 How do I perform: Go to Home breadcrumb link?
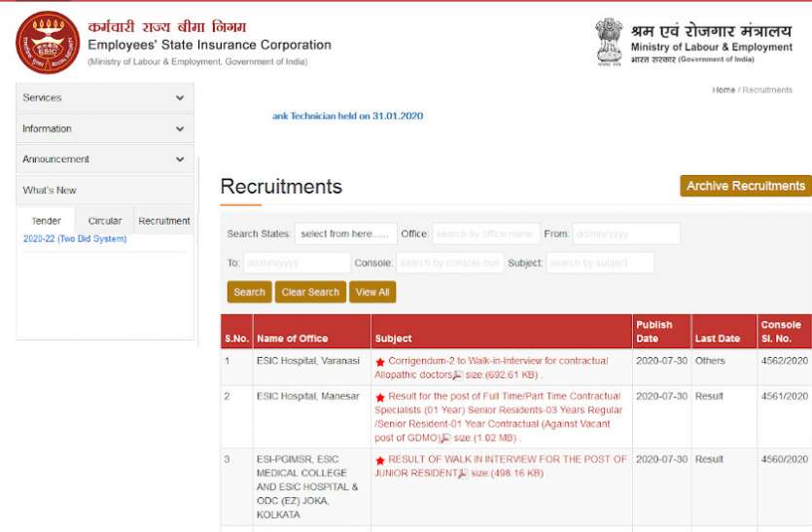pyautogui.click(x=724, y=90)
